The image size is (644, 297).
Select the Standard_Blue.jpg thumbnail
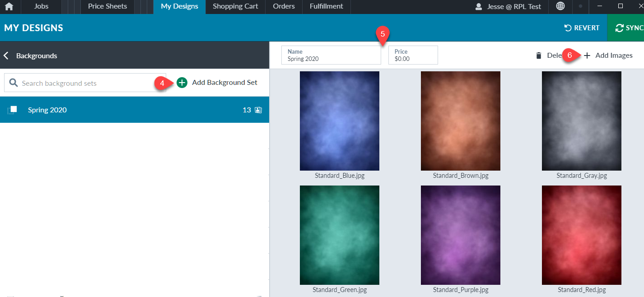[339, 121]
